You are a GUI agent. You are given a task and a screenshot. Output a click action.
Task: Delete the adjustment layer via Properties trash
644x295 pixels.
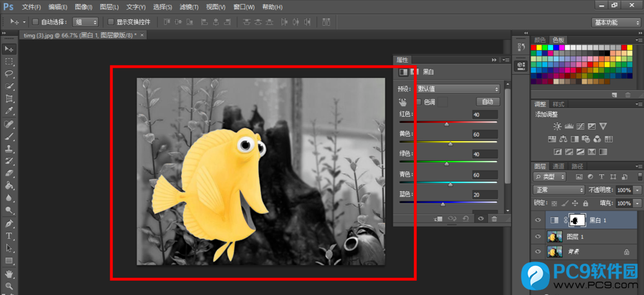tap(494, 219)
